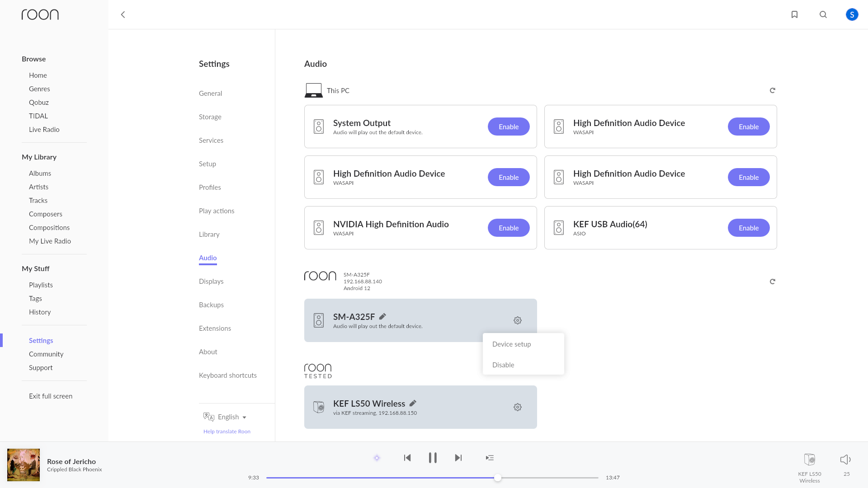Open About settings tab
The width and height of the screenshot is (868, 488).
coord(208,352)
